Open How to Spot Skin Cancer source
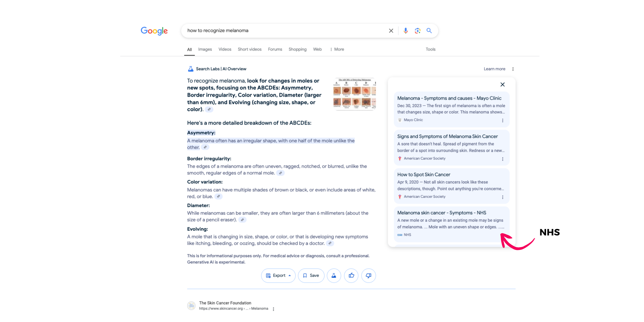This screenshot has height=322, width=644. [423, 174]
